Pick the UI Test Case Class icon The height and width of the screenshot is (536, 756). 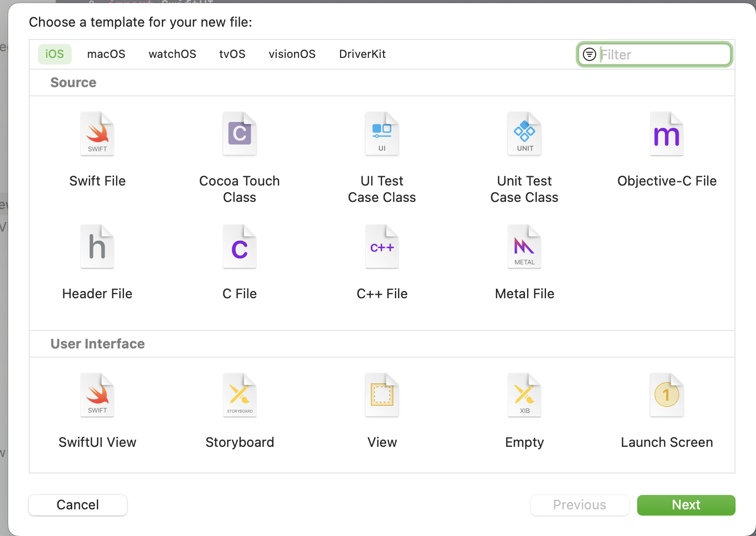click(382, 134)
